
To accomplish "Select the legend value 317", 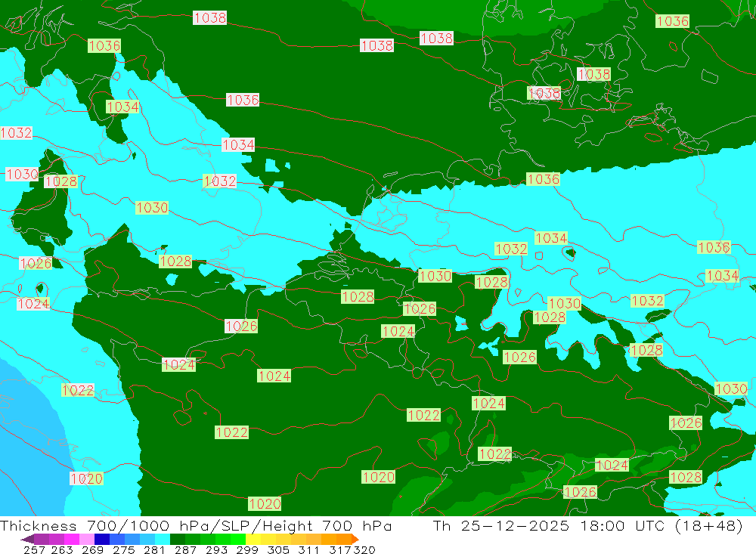I will [340, 549].
